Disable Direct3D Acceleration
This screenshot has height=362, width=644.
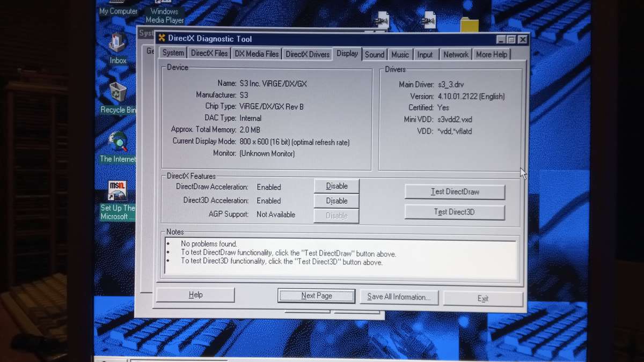336,200
